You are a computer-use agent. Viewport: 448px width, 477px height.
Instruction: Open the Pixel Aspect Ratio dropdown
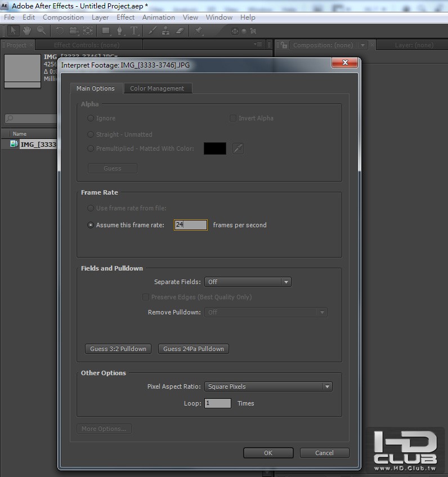[x=268, y=386]
